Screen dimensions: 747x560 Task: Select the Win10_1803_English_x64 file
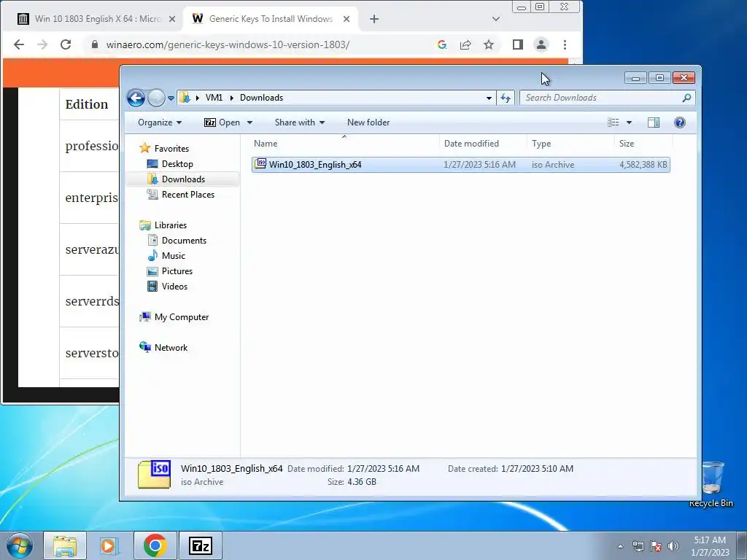point(461,165)
